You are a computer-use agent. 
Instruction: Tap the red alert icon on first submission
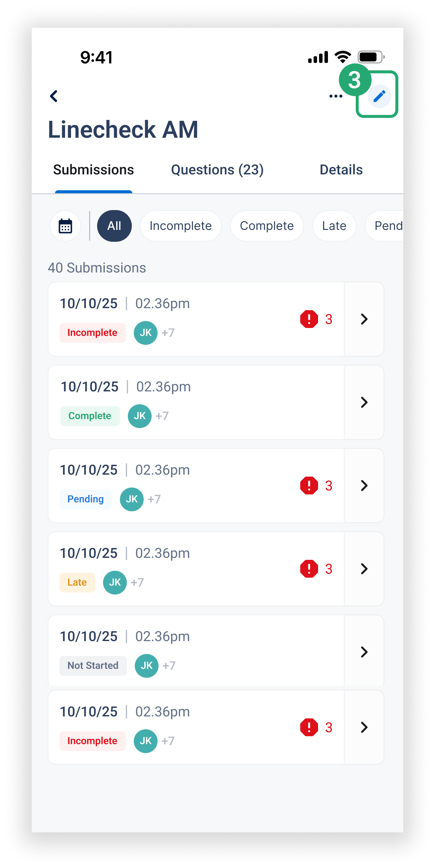[x=309, y=319]
